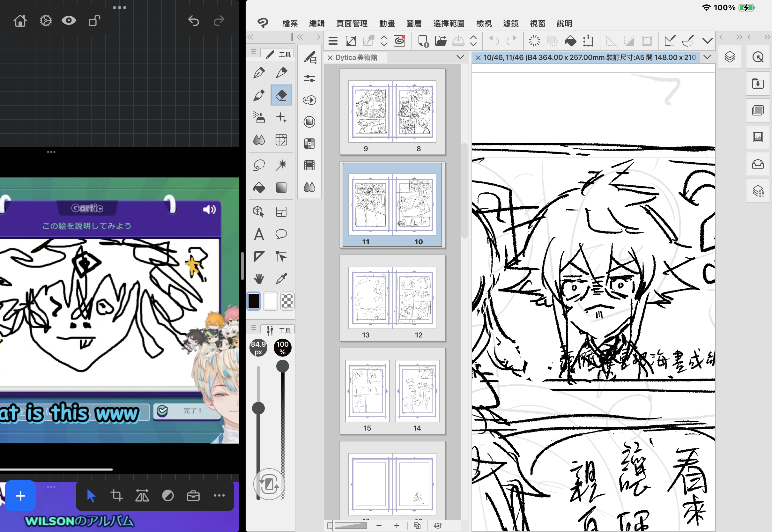The image size is (772, 532).
Task: Open the 頁面管理 menu
Action: pos(352,23)
